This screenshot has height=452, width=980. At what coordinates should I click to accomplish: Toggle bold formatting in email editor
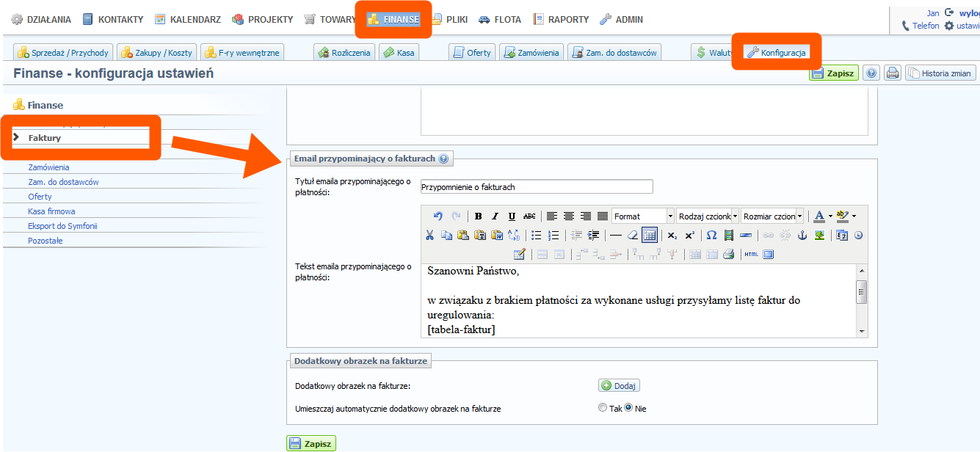pos(479,216)
